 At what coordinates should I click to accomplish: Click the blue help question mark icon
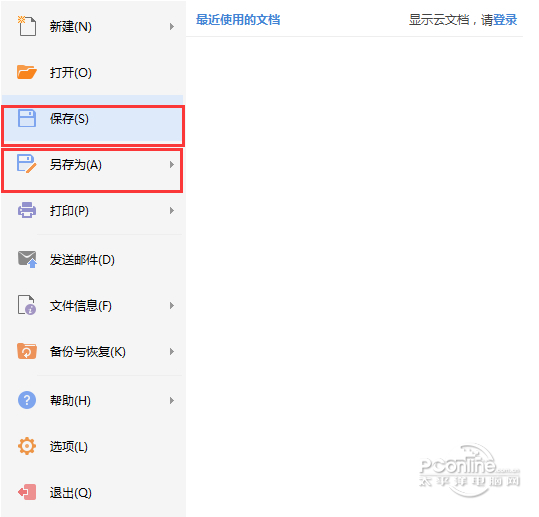pyautogui.click(x=27, y=400)
